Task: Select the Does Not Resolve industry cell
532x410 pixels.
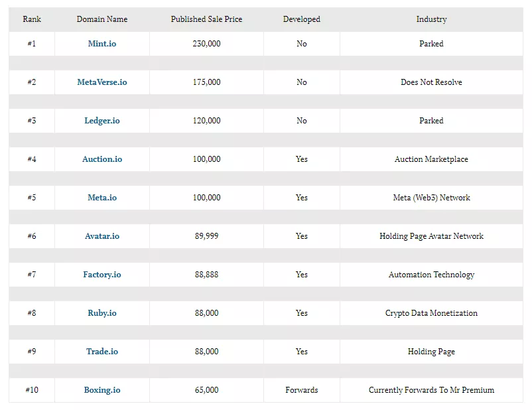Action: [431, 82]
